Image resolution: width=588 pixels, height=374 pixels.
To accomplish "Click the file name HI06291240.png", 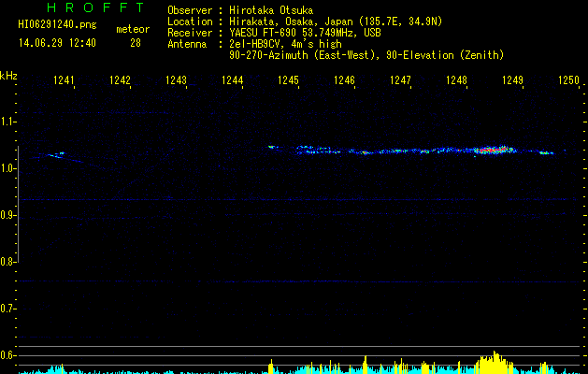I will [57, 24].
